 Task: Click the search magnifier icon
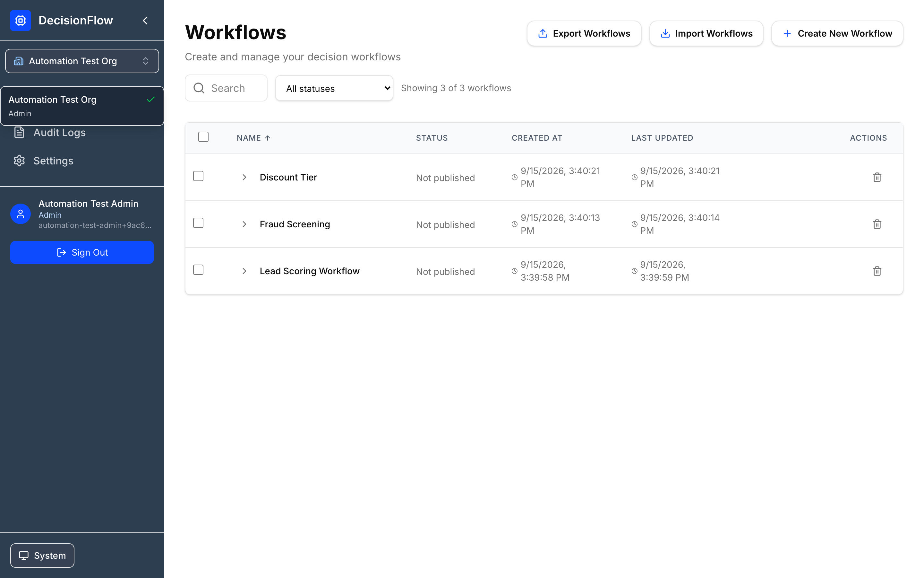(199, 88)
